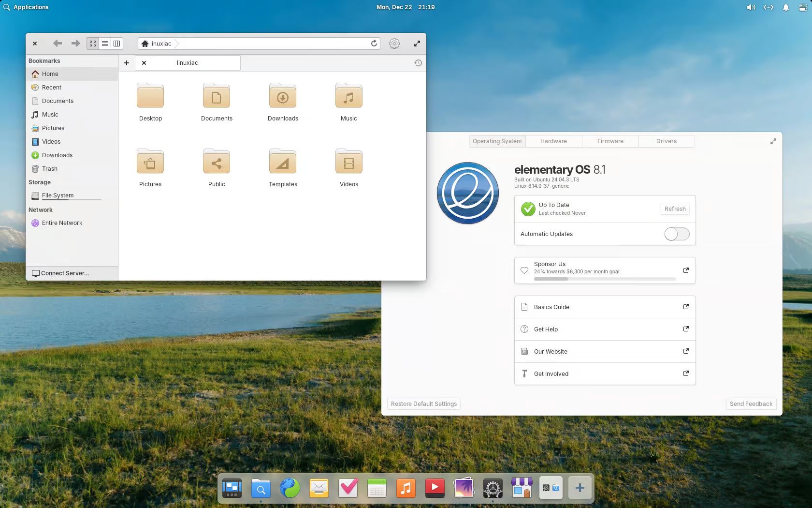812x508 pixels.
Task: Open the tab history button
Action: tap(418, 63)
